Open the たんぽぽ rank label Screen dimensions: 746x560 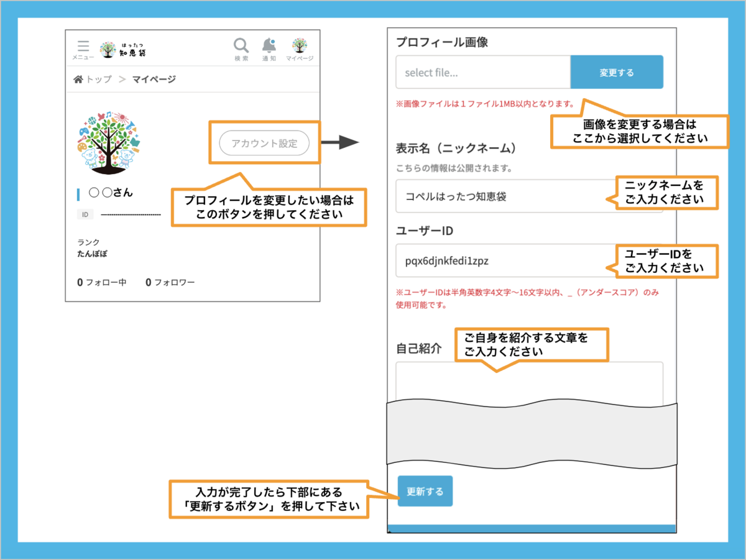pos(92,254)
